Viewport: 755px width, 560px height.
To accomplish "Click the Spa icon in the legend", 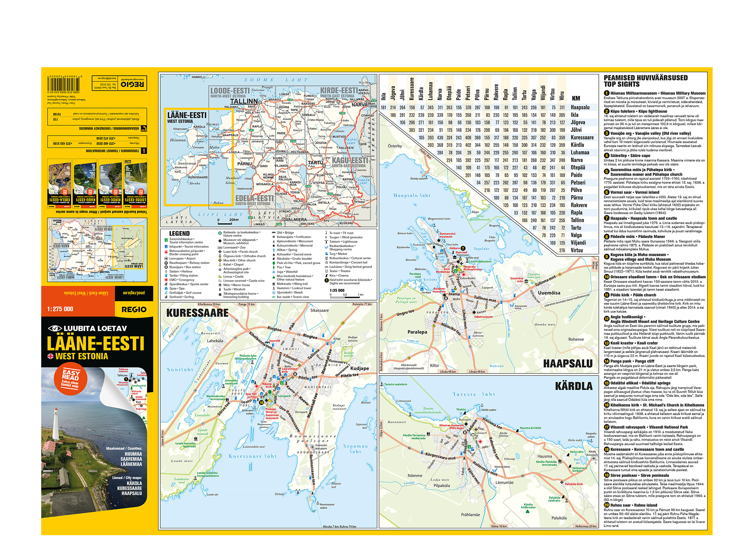I will pos(166,288).
